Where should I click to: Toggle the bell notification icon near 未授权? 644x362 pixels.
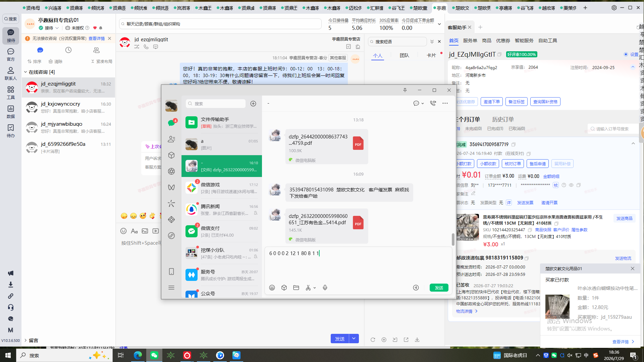pos(101,28)
